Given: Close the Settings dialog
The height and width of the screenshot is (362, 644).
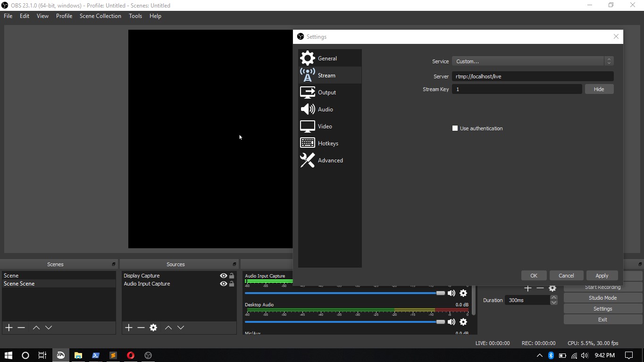Looking at the screenshot, I should [616, 36].
